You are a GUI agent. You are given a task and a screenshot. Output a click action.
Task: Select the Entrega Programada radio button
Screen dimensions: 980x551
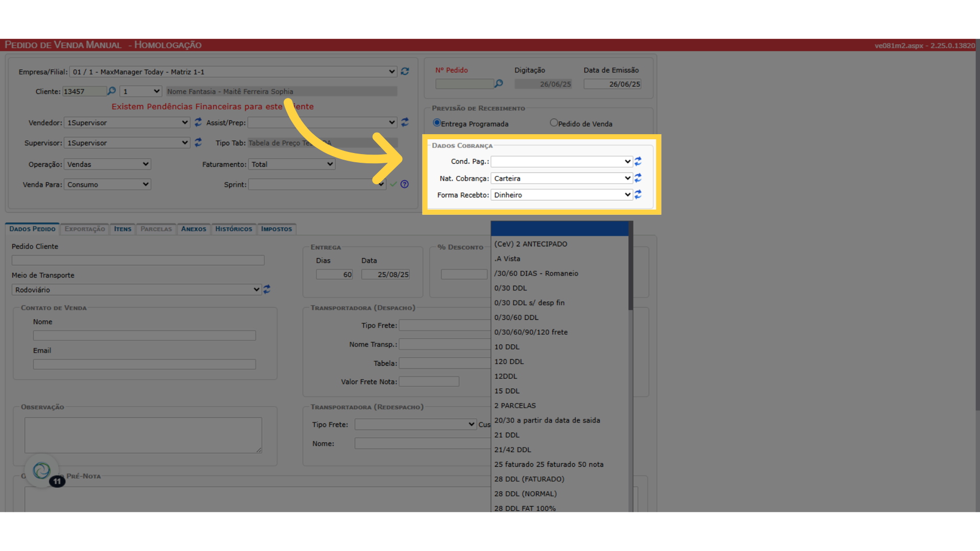click(x=437, y=123)
